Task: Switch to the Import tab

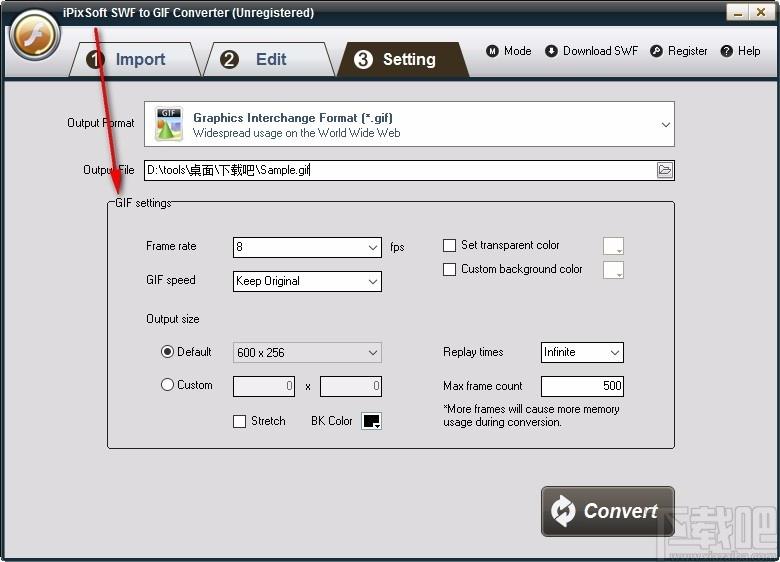Action: 128,59
